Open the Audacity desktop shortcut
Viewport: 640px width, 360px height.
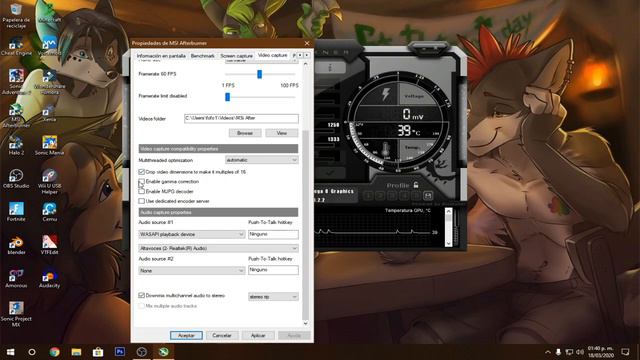click(49, 278)
